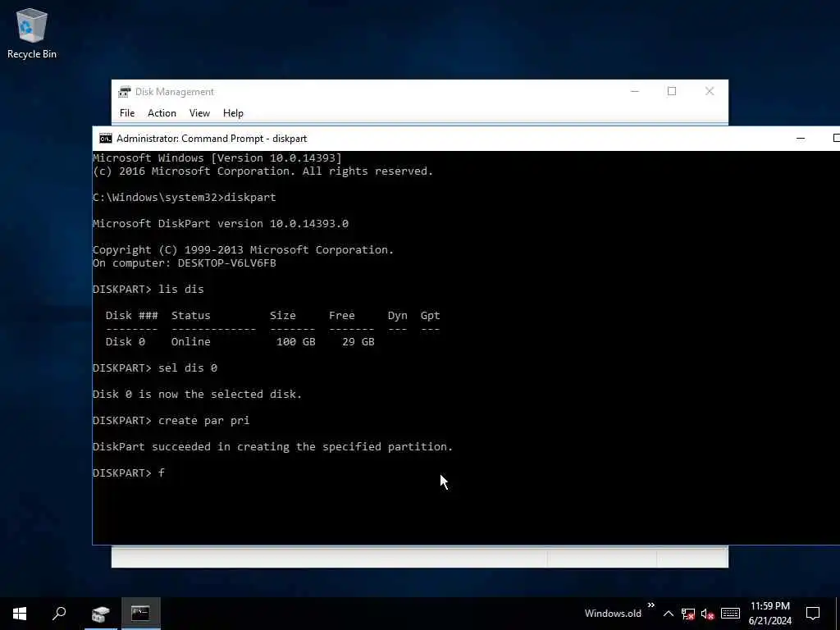The width and height of the screenshot is (840, 630).
Task: Open the touch keyboard tray icon
Action: 730,614
